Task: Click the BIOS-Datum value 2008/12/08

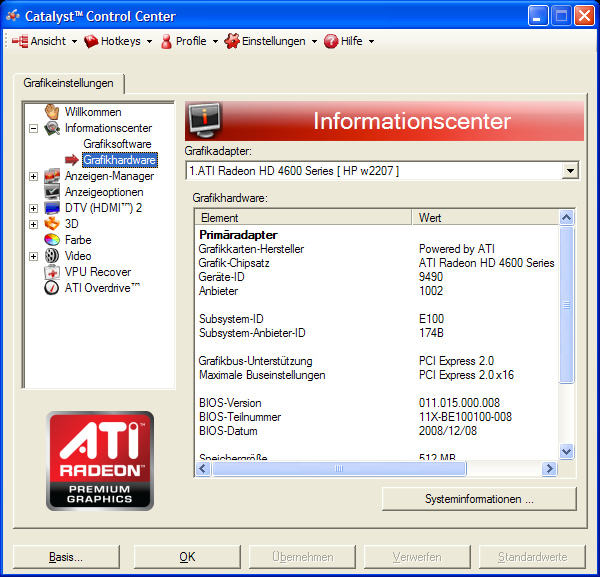Action: (x=448, y=430)
